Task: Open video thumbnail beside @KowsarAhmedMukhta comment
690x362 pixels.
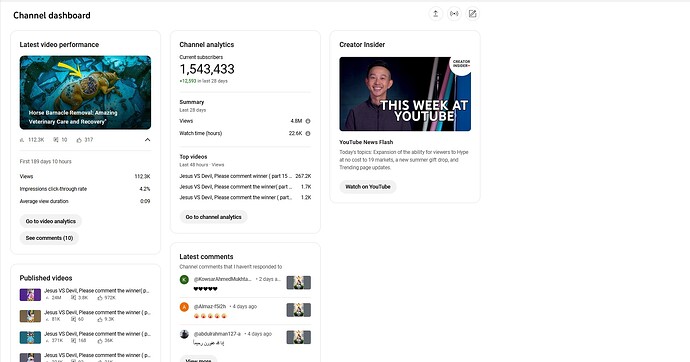Action: pos(299,282)
